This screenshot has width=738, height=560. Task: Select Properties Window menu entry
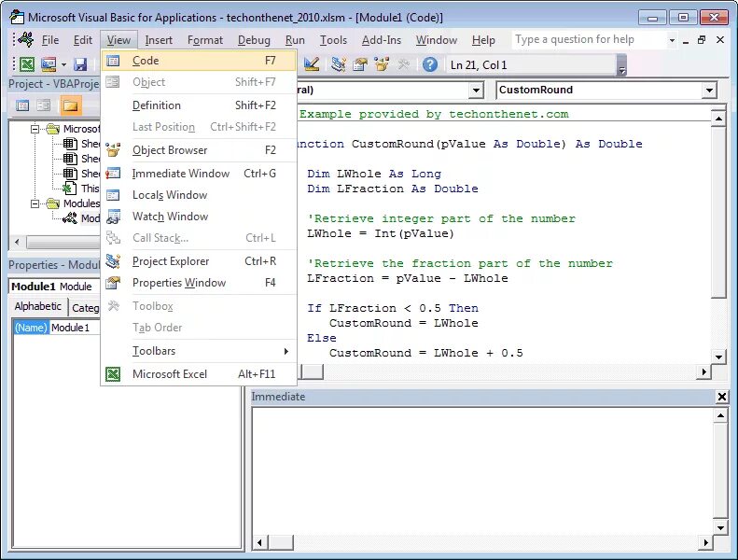pyautogui.click(x=199, y=283)
